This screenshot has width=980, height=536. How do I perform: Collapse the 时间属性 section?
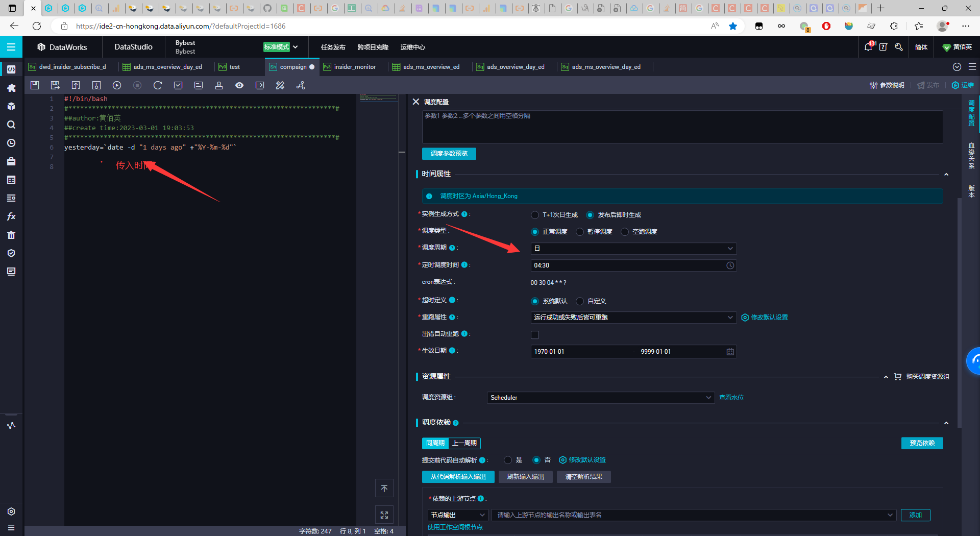(946, 175)
